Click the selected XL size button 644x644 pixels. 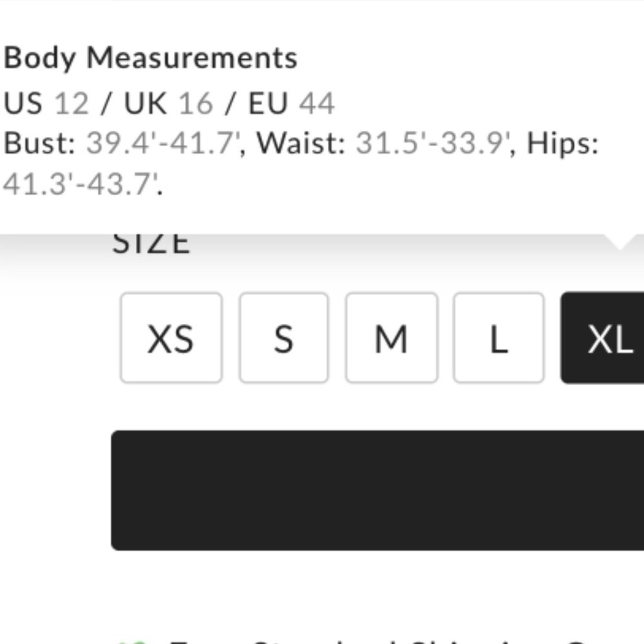pos(603,337)
